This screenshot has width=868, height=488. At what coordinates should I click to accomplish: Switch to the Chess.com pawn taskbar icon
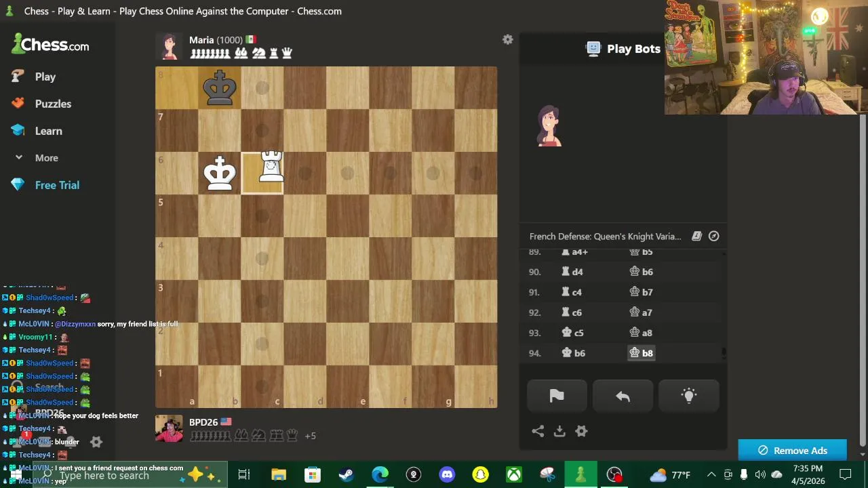580,475
